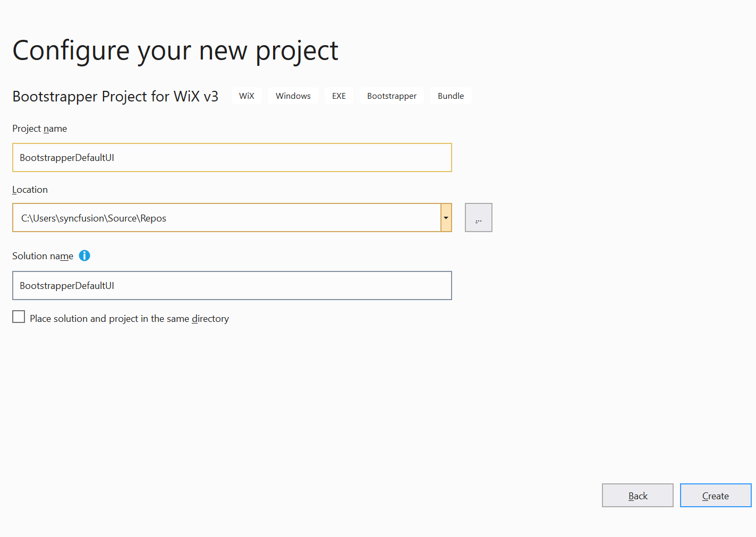Click the "Configure your new project" heading
The image size is (756, 537).
[175, 51]
